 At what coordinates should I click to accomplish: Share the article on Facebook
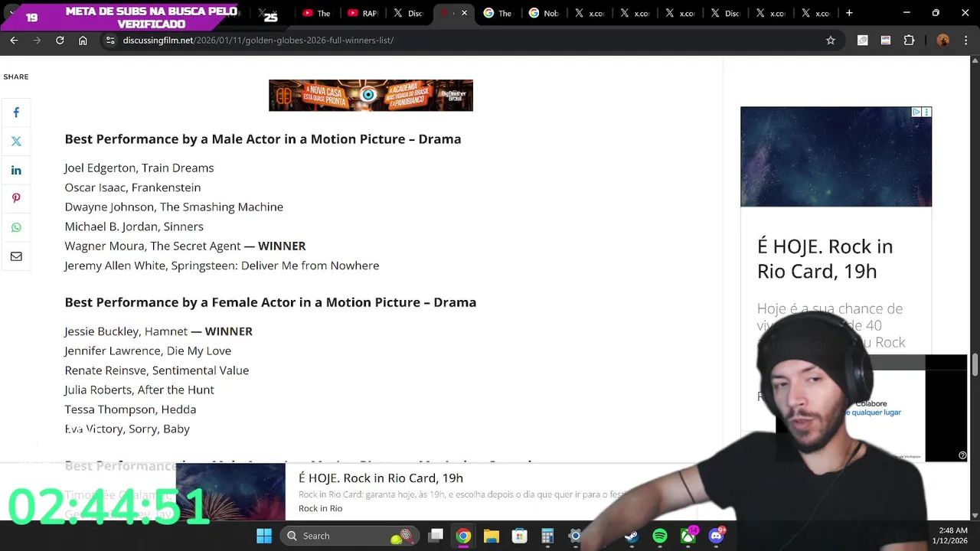click(x=16, y=112)
